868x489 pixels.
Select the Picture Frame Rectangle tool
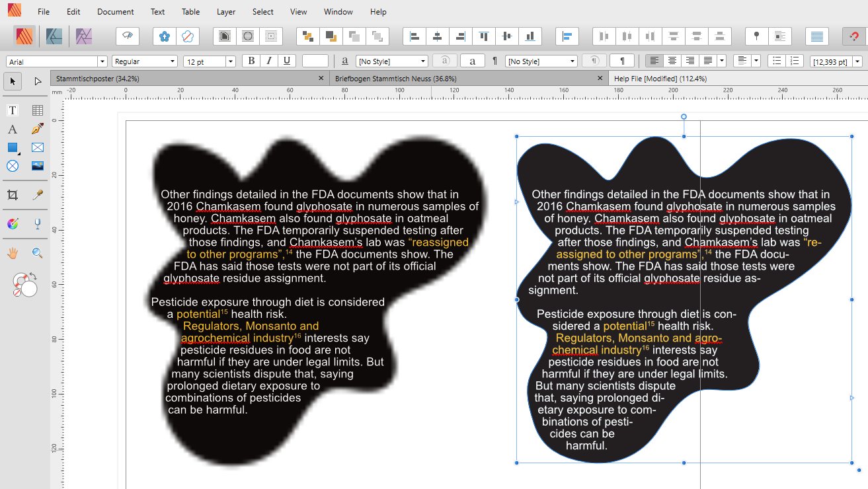[38, 147]
